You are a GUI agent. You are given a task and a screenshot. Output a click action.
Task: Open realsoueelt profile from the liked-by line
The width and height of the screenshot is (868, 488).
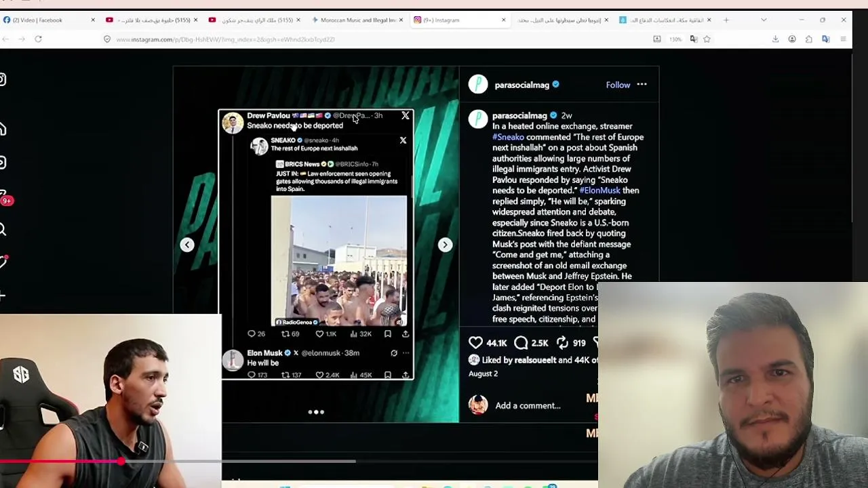click(535, 360)
